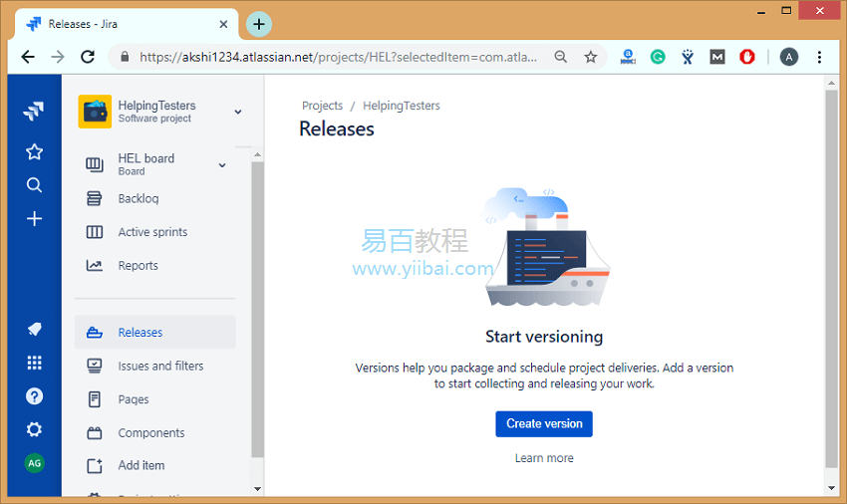Click sidebar scrollbar down arrow
The width and height of the screenshot is (847, 504).
point(258,489)
